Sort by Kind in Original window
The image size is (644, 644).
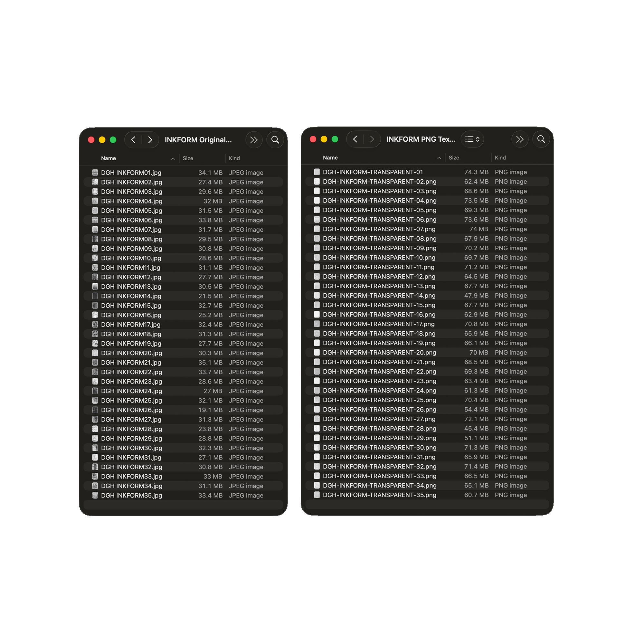click(x=234, y=158)
